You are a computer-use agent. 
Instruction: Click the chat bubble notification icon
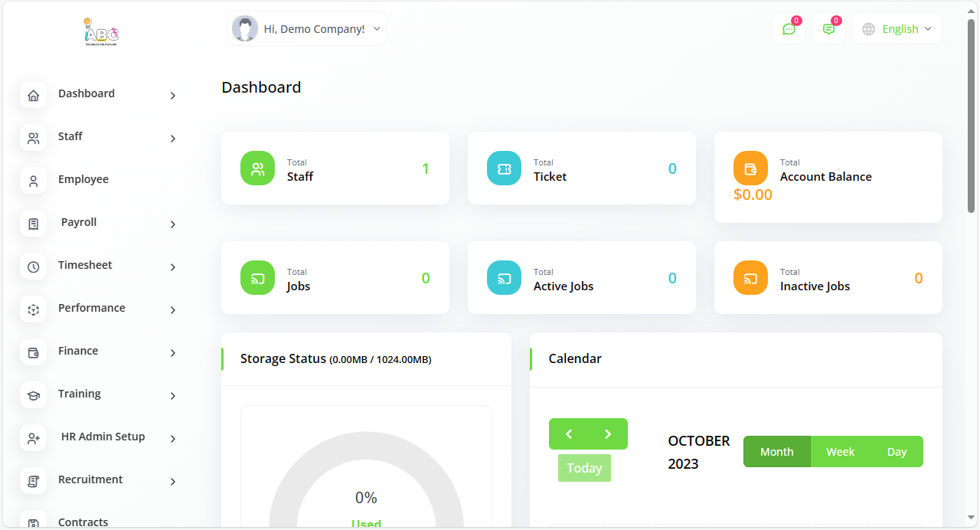pos(789,29)
